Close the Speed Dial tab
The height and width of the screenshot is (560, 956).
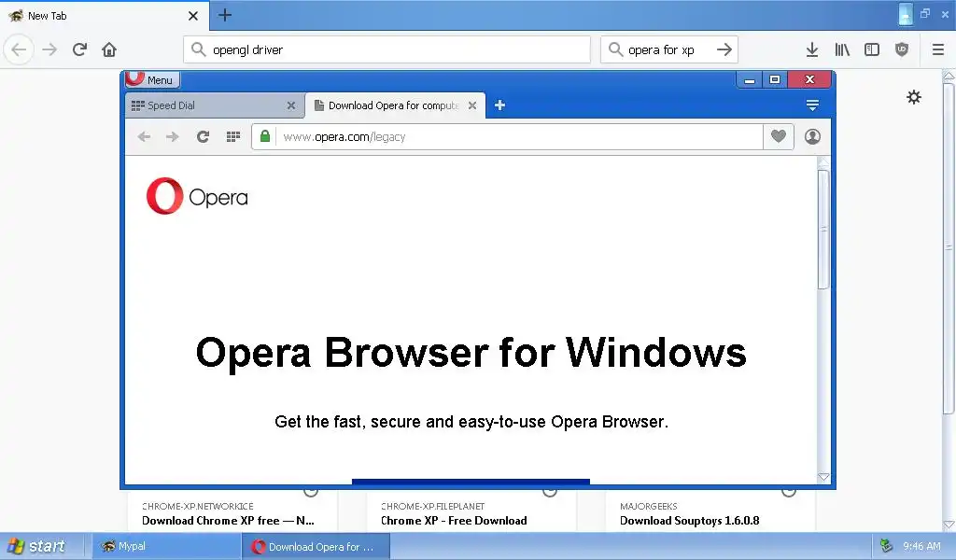tap(291, 105)
